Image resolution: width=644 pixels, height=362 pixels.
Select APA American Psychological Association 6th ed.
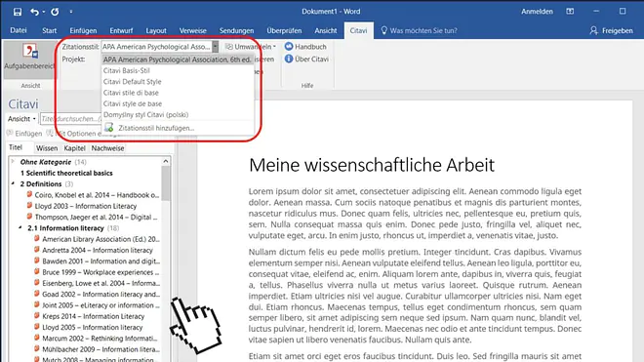(177, 60)
